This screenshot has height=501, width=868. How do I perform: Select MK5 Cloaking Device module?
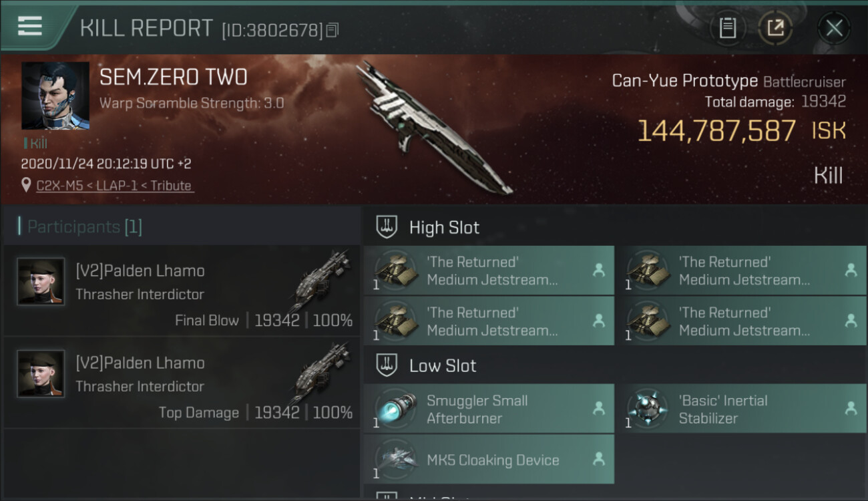(x=489, y=459)
